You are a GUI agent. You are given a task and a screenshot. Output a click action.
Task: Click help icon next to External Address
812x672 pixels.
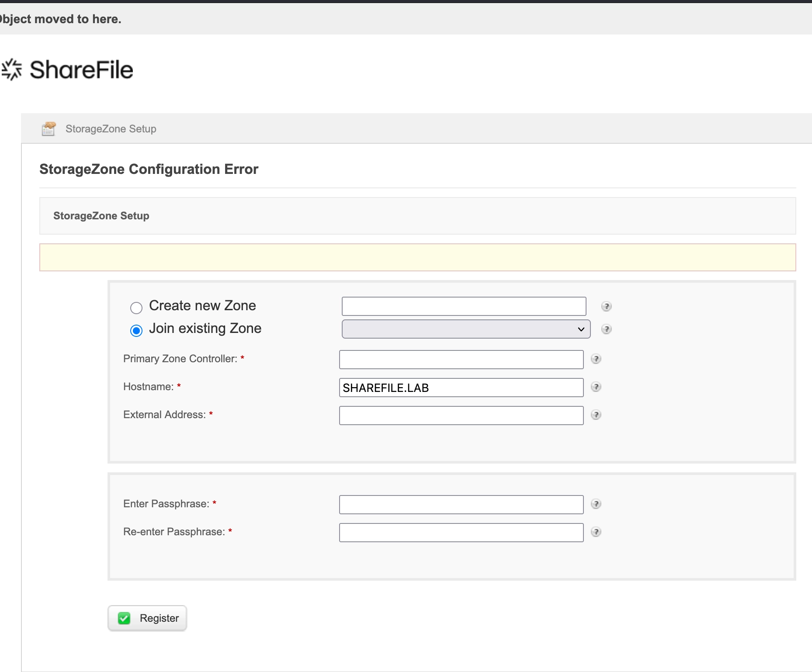tap(596, 415)
